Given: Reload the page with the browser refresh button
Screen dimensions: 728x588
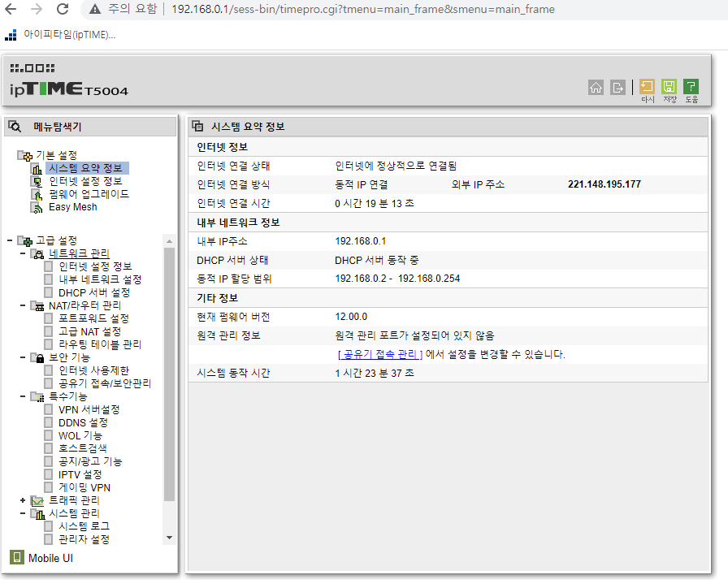Looking at the screenshot, I should pos(63,9).
